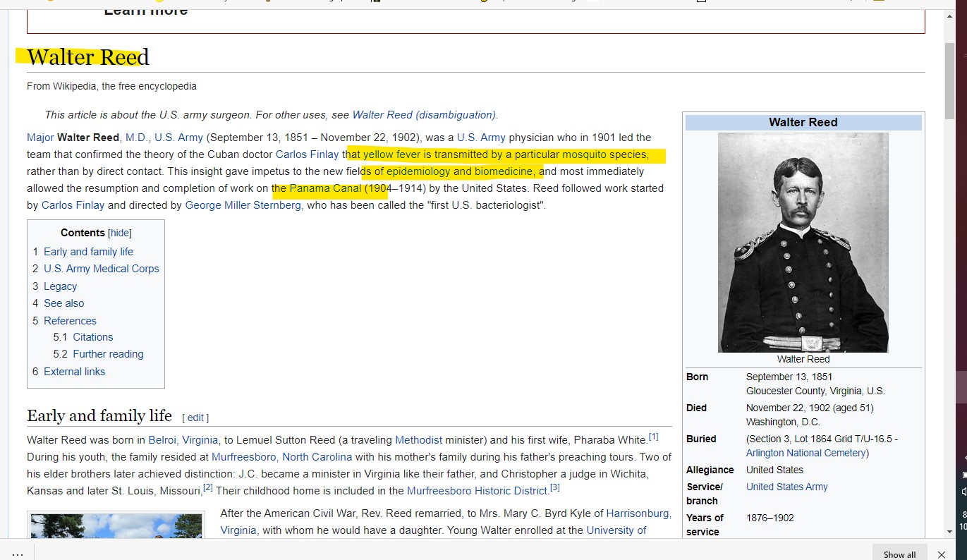Open 'See also' contents entry
The height and width of the screenshot is (560, 967).
pos(63,303)
